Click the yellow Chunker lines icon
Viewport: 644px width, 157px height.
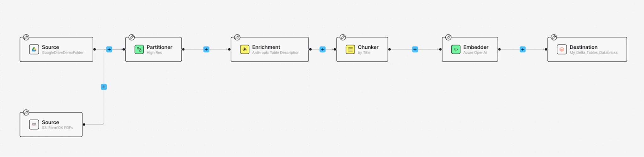pos(350,49)
